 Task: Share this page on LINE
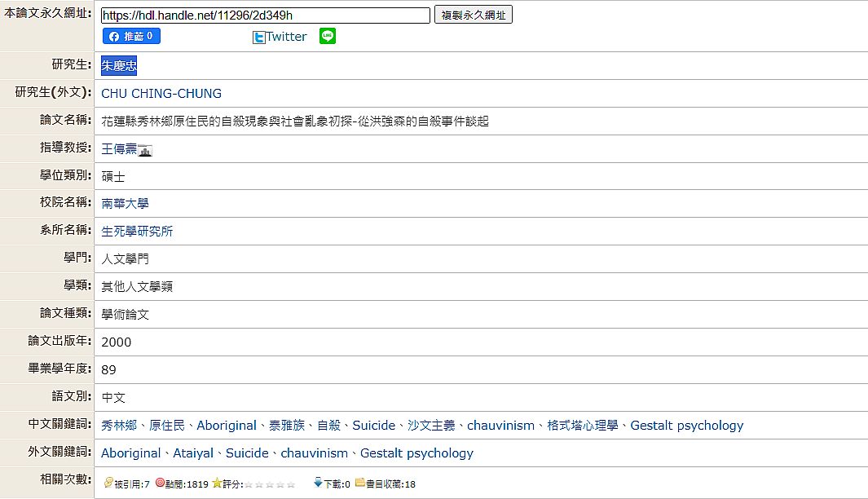point(328,36)
